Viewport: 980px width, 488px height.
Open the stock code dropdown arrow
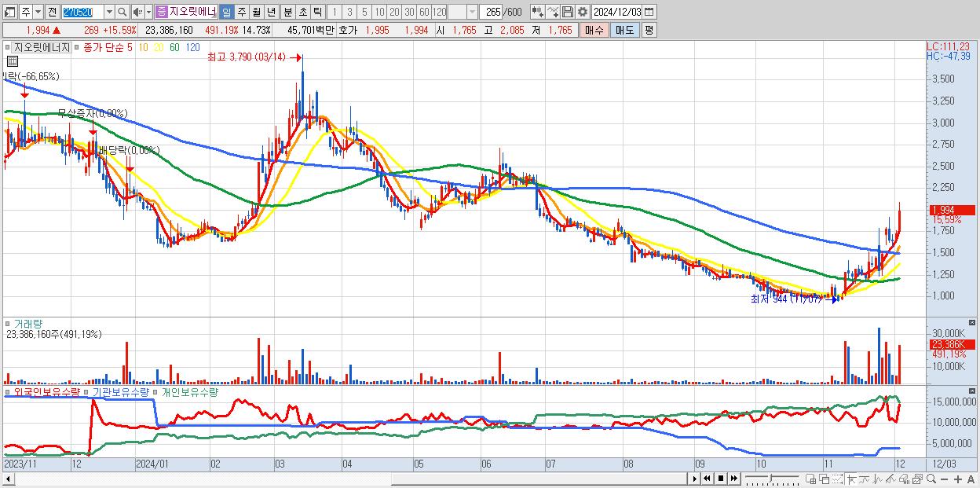click(109, 12)
